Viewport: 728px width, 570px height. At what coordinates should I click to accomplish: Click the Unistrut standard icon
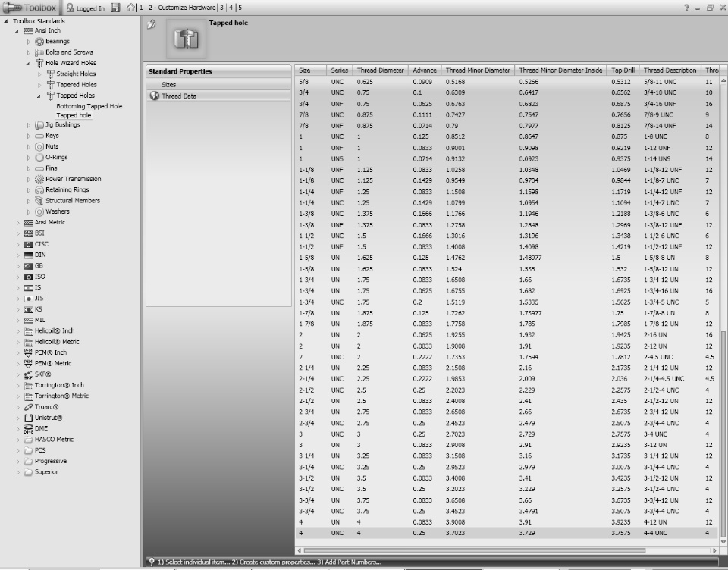[28, 418]
